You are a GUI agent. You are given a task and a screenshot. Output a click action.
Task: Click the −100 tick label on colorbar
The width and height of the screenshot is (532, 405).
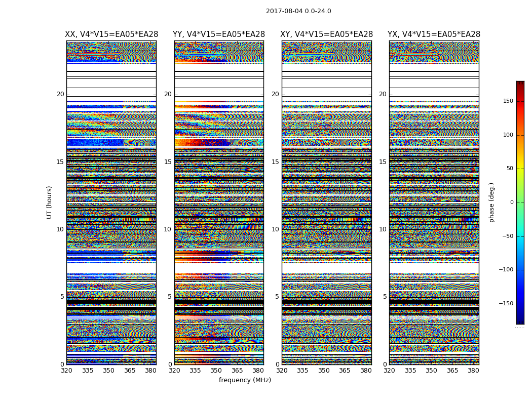[506, 269]
